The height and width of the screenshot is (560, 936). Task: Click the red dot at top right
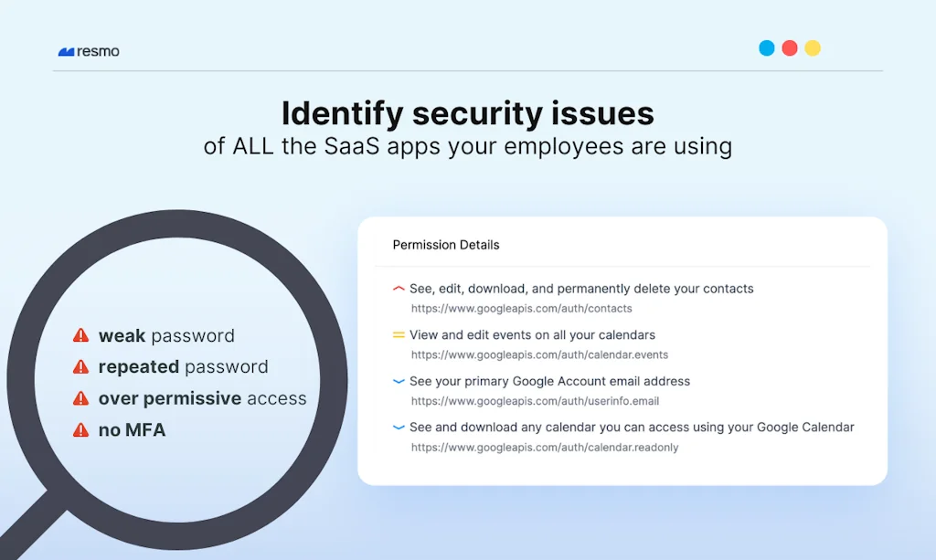click(x=790, y=48)
